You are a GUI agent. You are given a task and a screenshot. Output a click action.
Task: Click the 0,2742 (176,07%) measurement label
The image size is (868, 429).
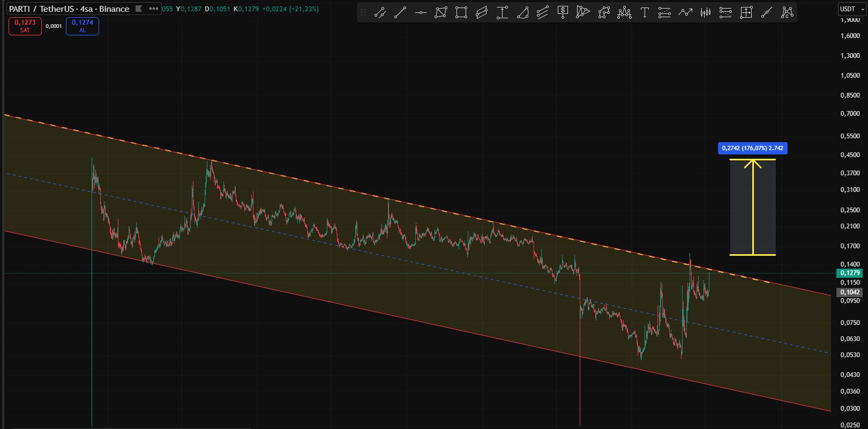753,148
